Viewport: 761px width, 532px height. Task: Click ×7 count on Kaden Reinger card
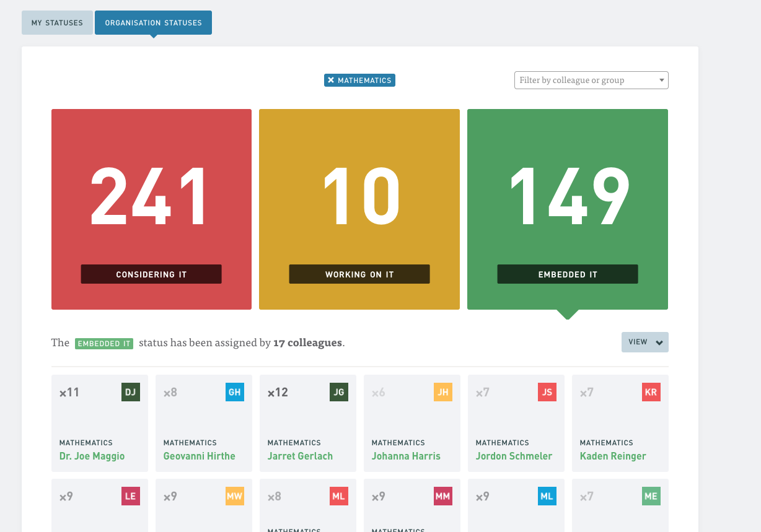point(586,392)
